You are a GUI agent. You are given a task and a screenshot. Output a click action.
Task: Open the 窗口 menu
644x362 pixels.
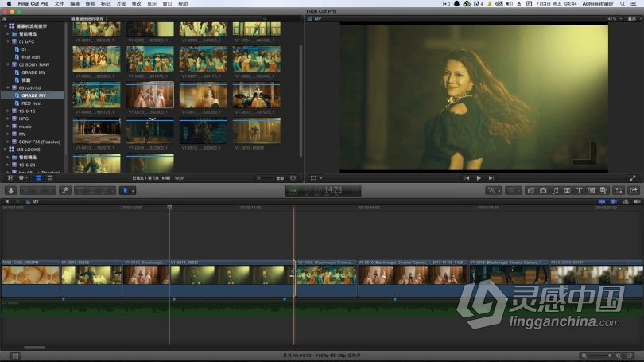[x=167, y=4]
